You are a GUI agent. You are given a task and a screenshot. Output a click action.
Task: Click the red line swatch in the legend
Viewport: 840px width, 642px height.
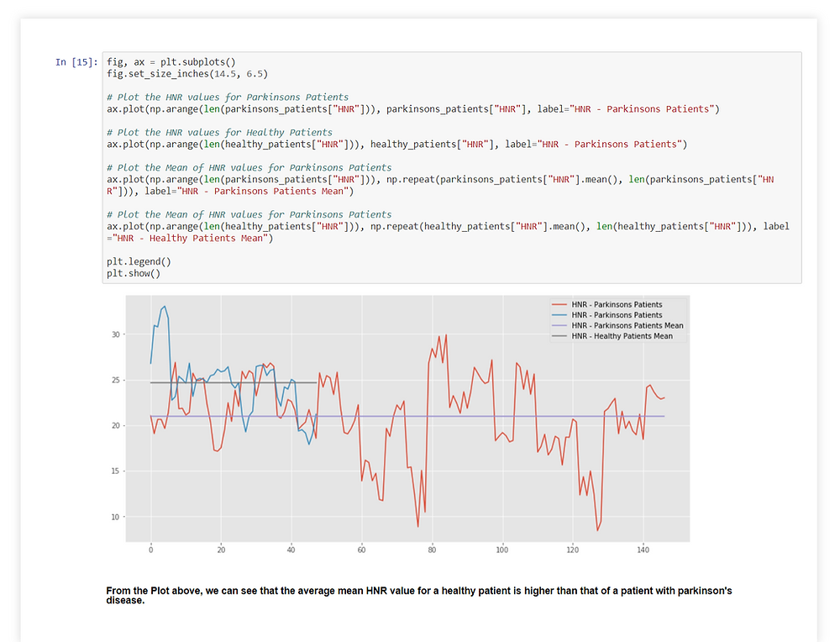(x=559, y=304)
